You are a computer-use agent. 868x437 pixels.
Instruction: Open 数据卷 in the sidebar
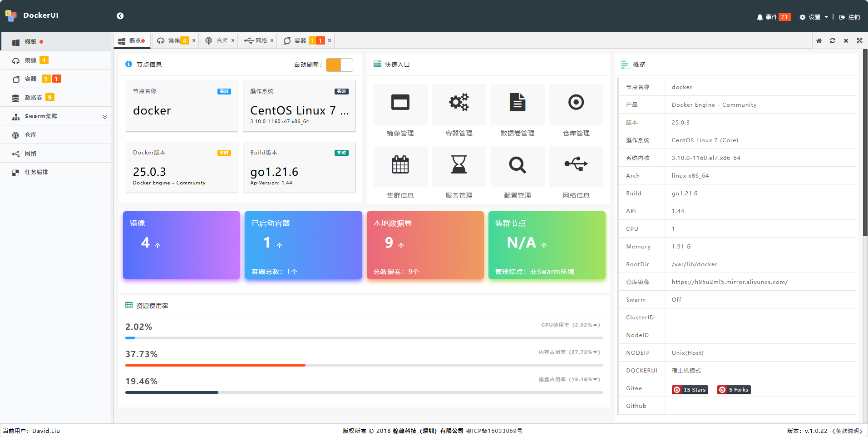pos(55,98)
